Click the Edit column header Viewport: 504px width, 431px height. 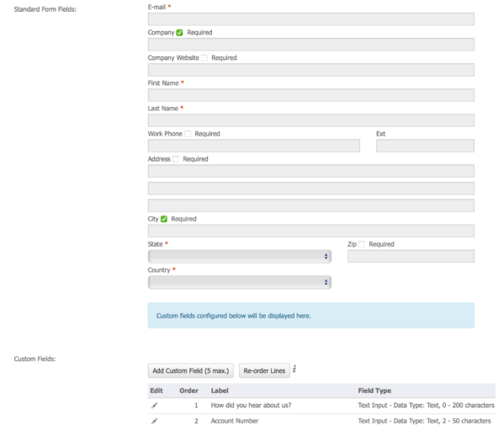click(157, 391)
